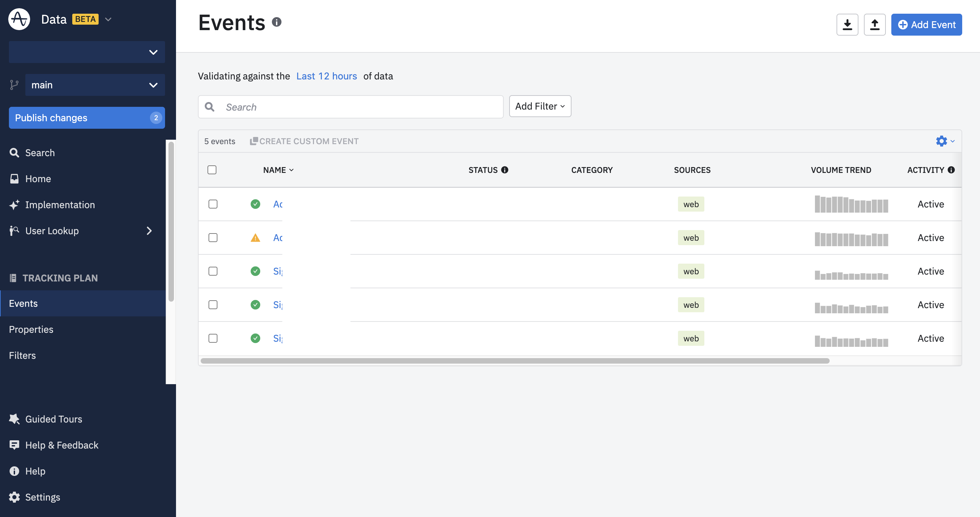The image size is (980, 517).
Task: Expand the User Lookup submenu arrow
Action: point(149,231)
